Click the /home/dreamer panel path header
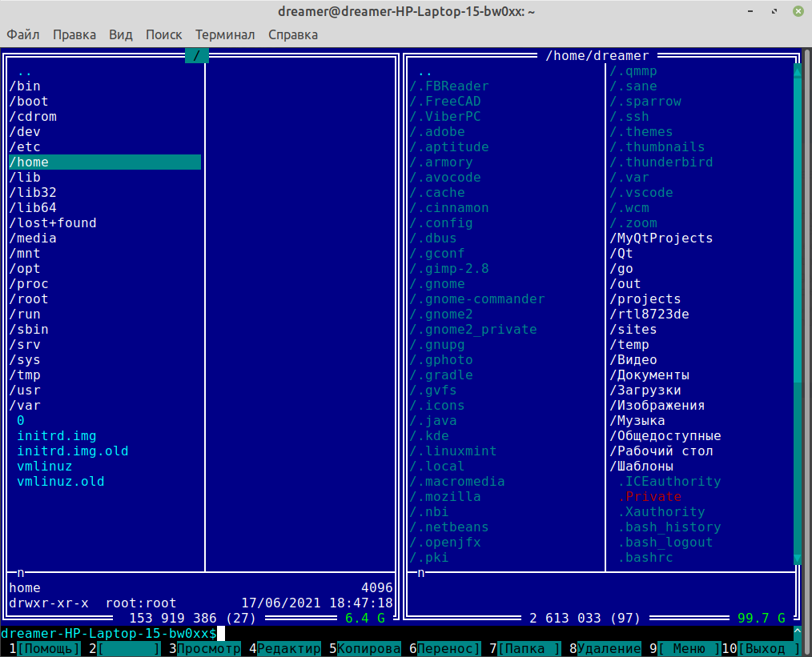The image size is (812, 657). pyautogui.click(x=597, y=55)
